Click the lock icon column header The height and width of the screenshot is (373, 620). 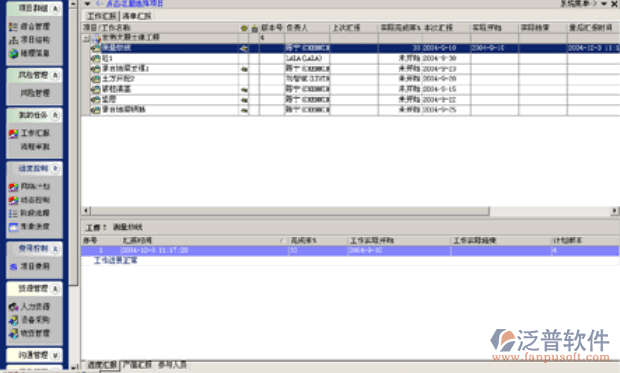255,28
